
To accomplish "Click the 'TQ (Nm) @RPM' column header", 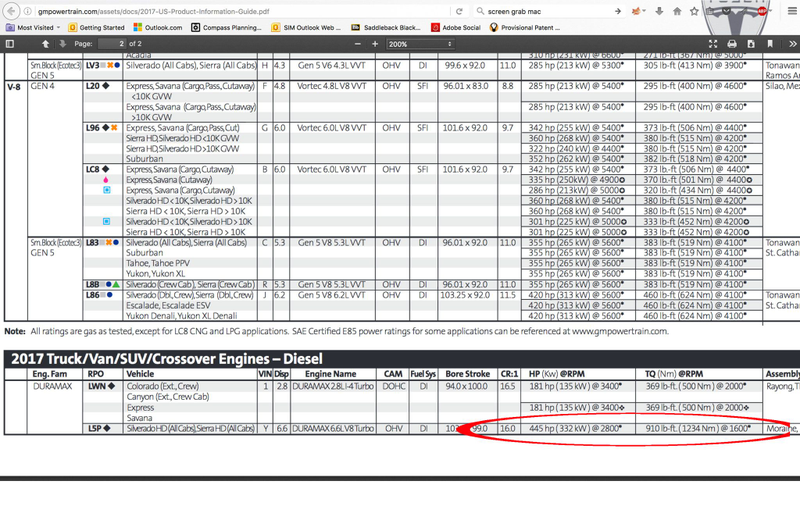I will [673, 374].
